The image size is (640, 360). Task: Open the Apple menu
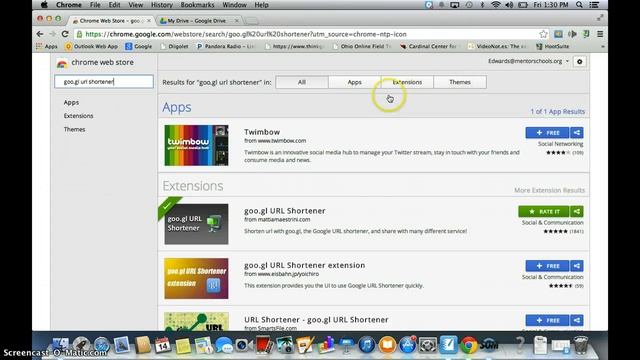pyautogui.click(x=44, y=5)
